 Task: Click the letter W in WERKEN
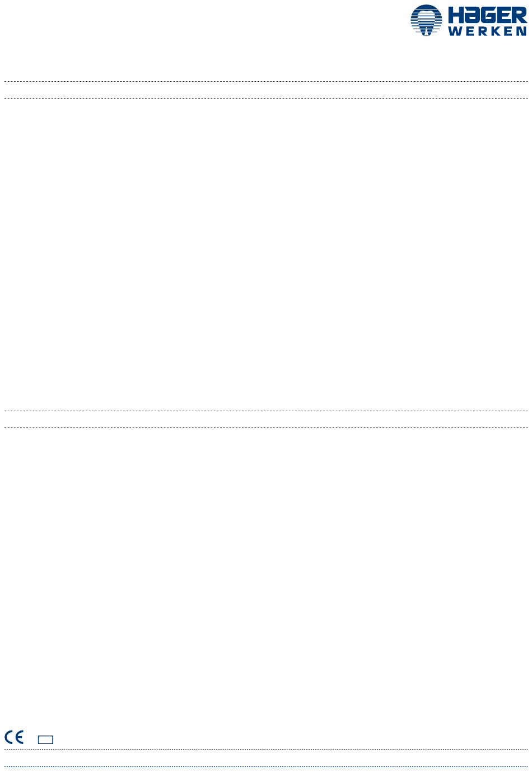(x=455, y=32)
